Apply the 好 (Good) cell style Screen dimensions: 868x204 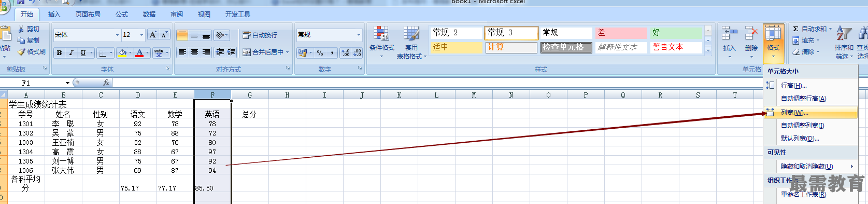(x=676, y=33)
